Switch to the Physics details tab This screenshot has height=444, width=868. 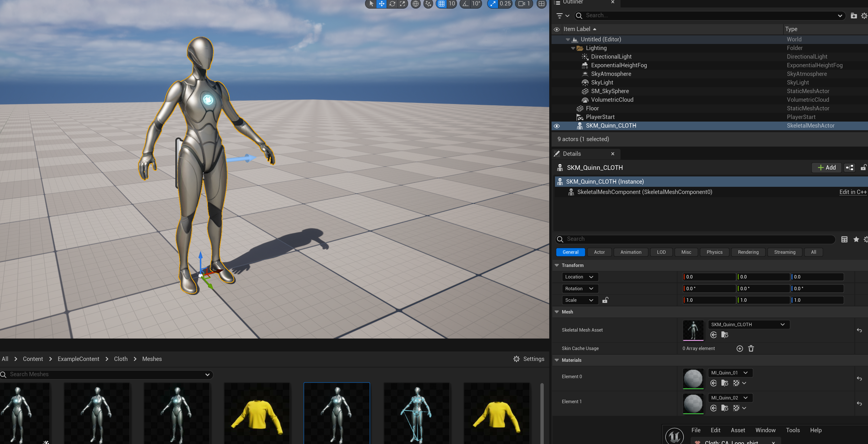[714, 252]
